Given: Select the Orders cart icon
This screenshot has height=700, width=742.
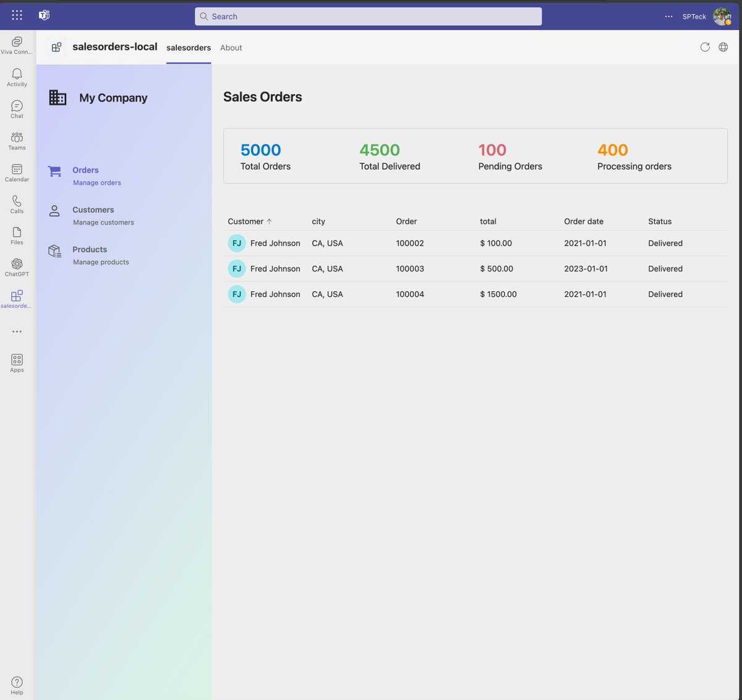Looking at the screenshot, I should point(54,170).
